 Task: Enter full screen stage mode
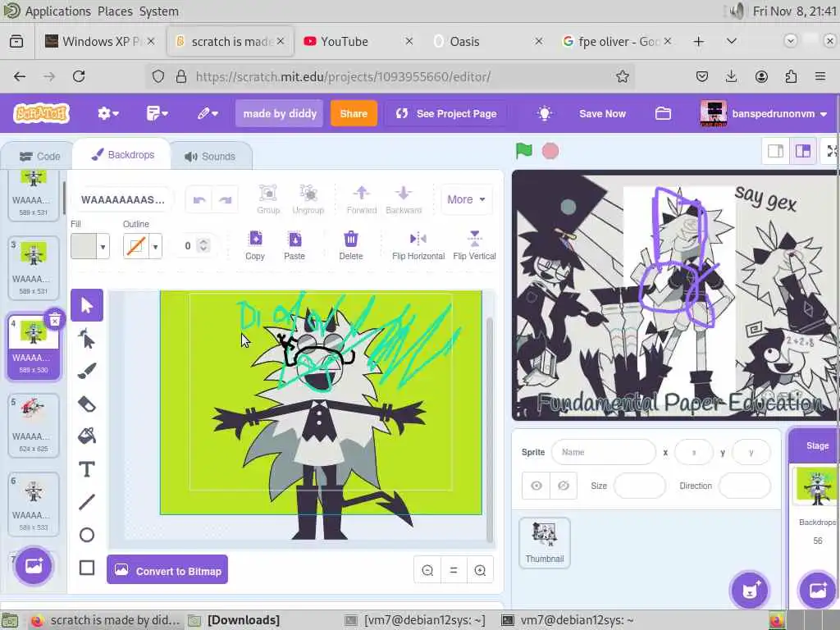tap(832, 152)
